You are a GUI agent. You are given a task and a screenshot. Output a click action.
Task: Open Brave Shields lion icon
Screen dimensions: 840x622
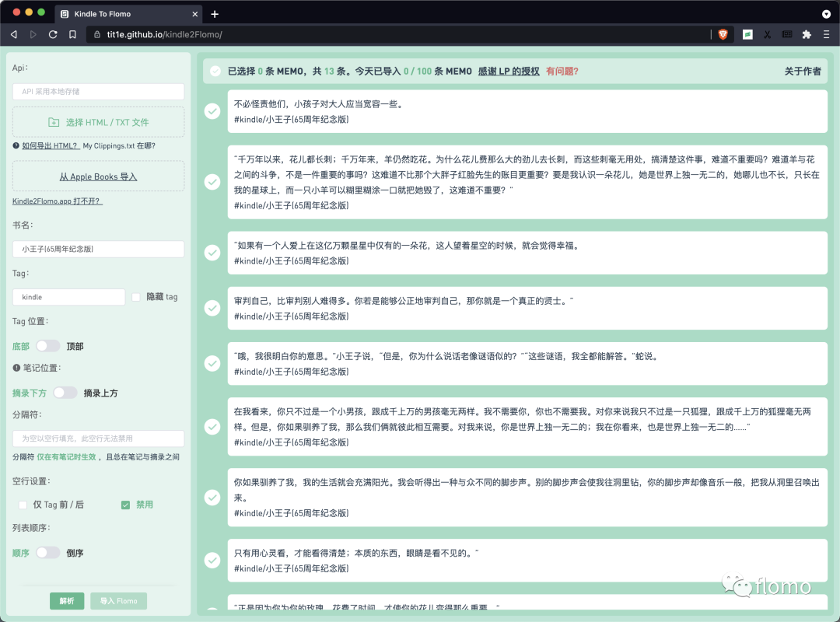723,34
